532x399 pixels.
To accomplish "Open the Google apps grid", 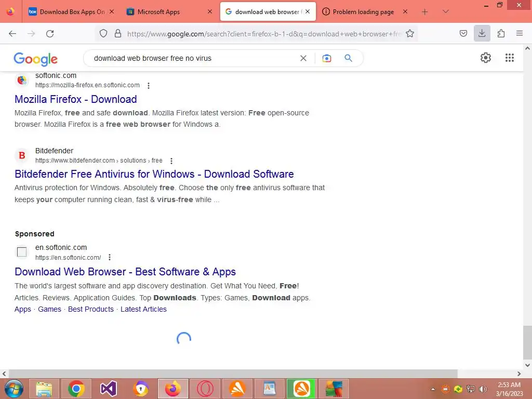I will pyautogui.click(x=509, y=58).
